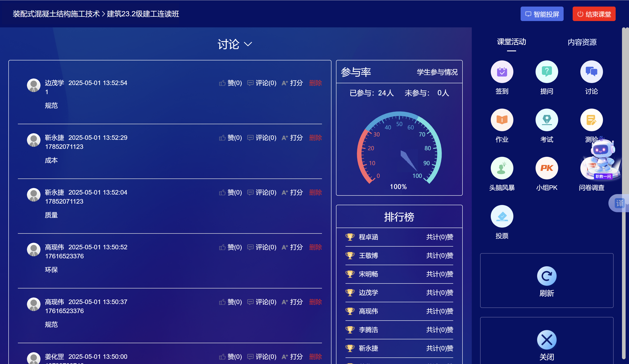
Task: Like 高现伟's 13:50:52 post
Action: (x=230, y=247)
